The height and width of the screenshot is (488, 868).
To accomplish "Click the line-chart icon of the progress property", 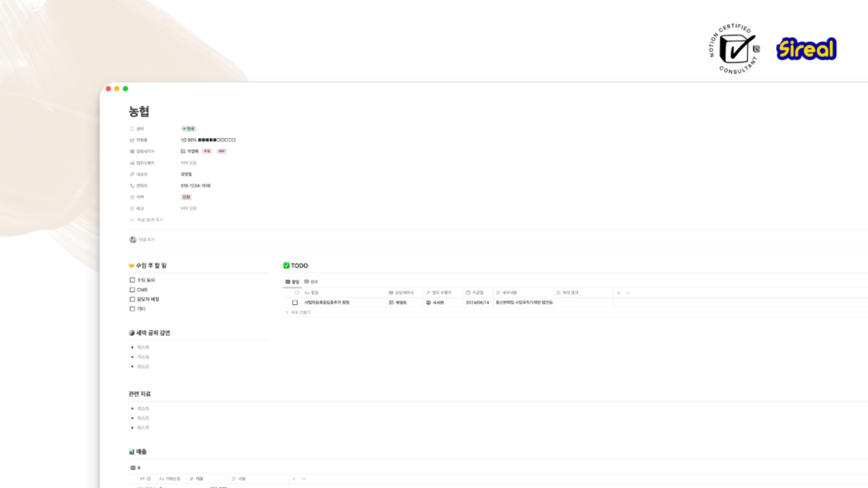I will pyautogui.click(x=132, y=140).
